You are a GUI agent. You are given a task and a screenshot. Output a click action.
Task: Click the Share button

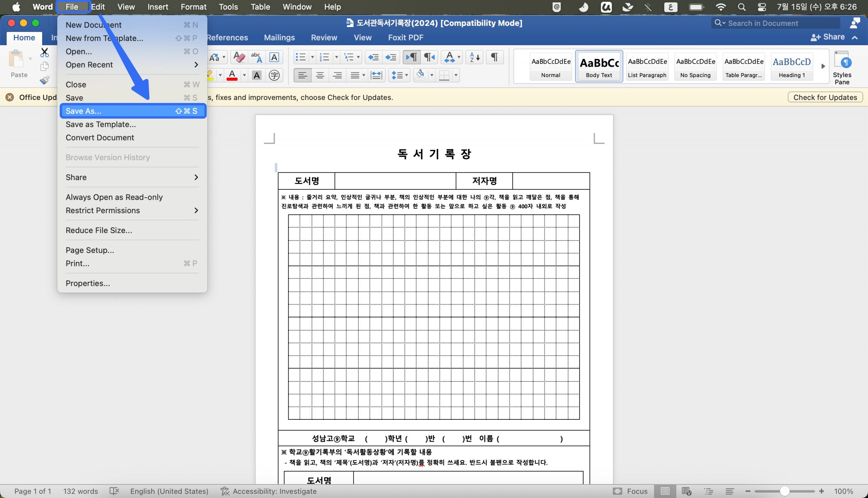(x=828, y=37)
